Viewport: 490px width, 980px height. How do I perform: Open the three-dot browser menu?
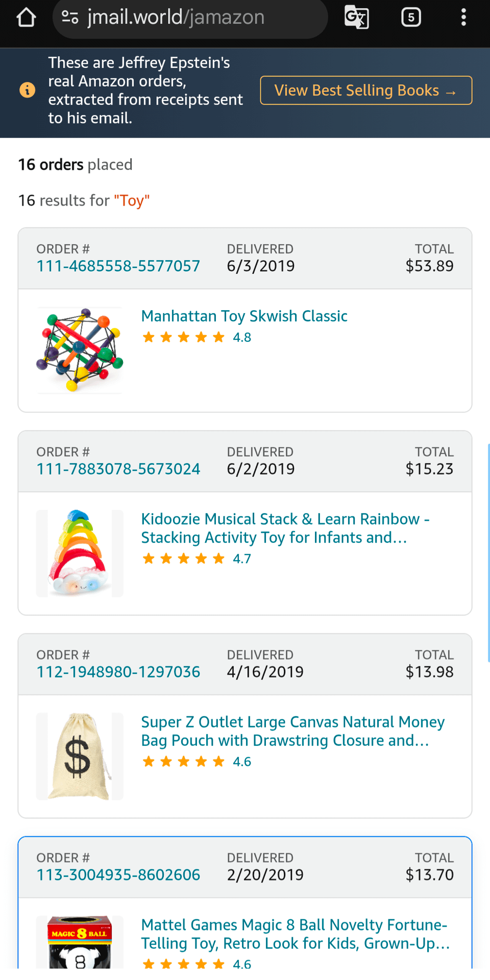click(x=463, y=17)
